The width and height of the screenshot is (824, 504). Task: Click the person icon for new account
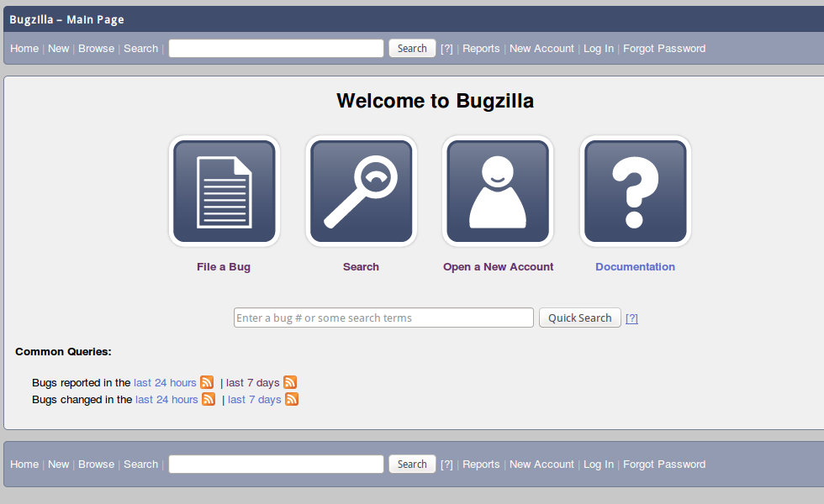point(498,192)
